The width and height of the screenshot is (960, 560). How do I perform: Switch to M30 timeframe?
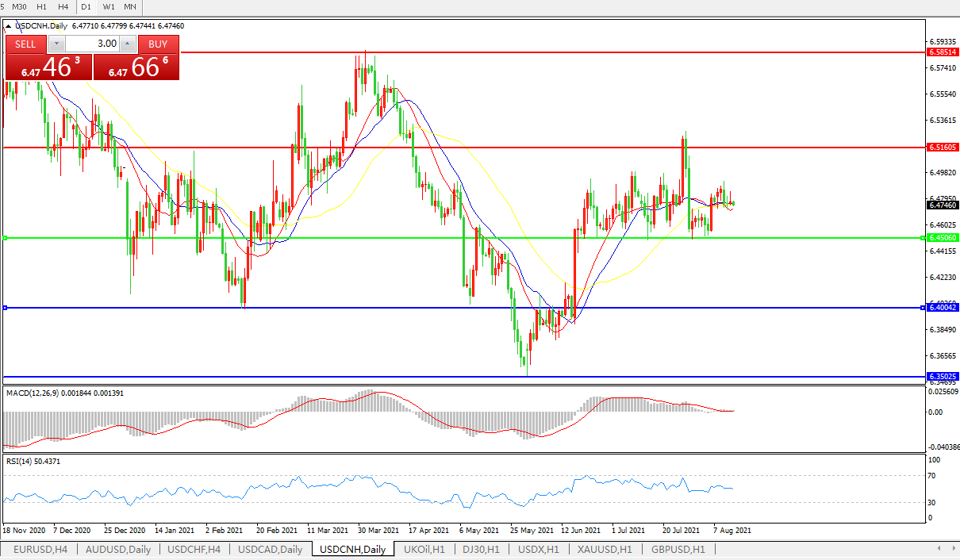pos(20,7)
